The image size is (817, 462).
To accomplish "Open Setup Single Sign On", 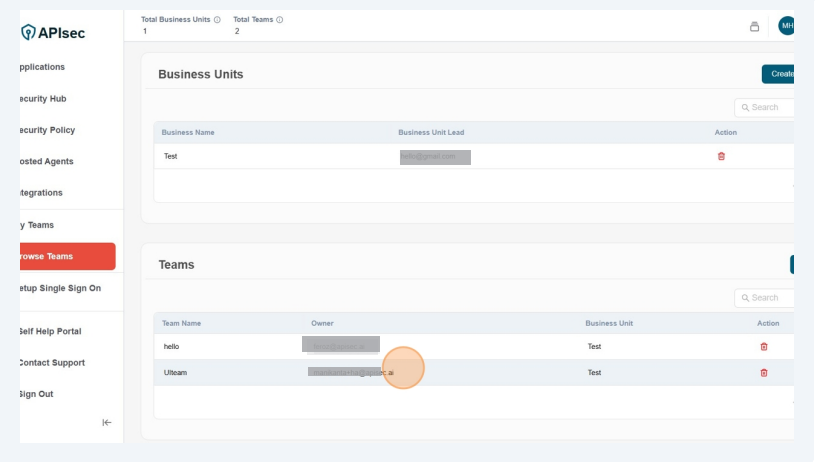I will pos(60,288).
